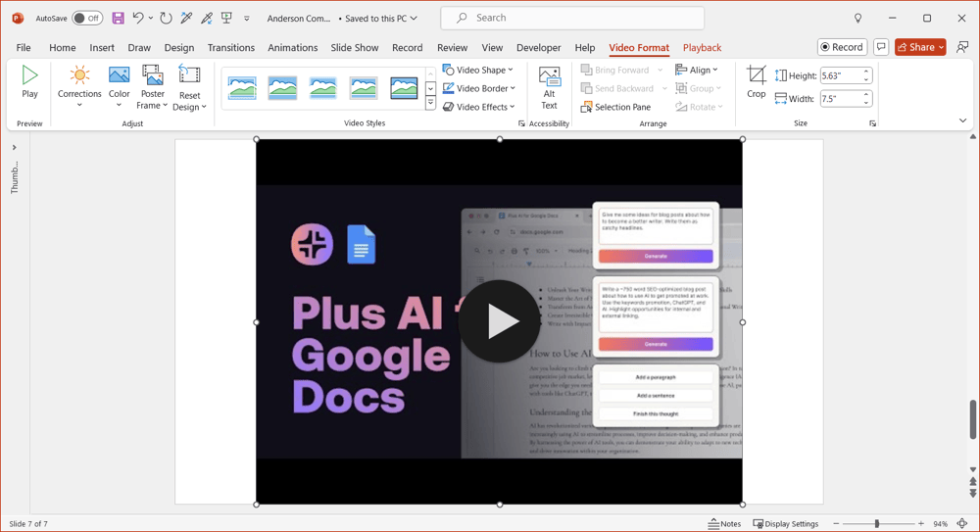Click the Slide 7 of 7 indicator
980x532 pixels.
pyautogui.click(x=28, y=524)
